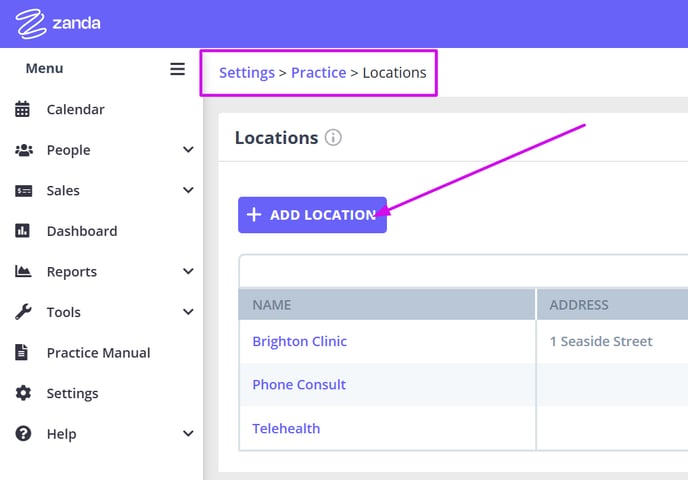Screen dimensions: 688x480
Task: Select the Sales money icon
Action: (24, 191)
